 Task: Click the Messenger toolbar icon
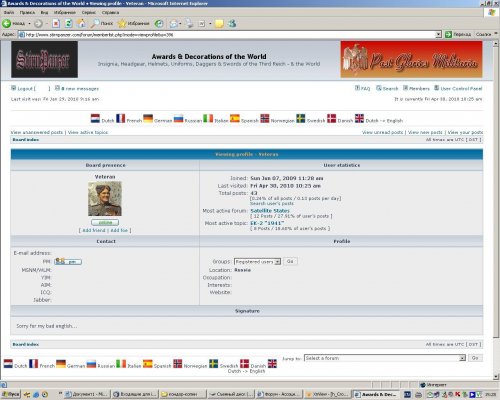(x=232, y=23)
